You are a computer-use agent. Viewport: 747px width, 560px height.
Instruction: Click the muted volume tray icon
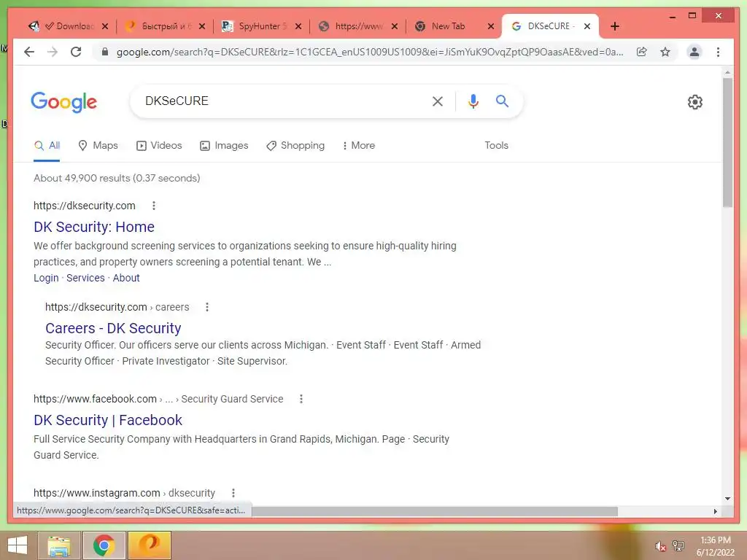659,546
